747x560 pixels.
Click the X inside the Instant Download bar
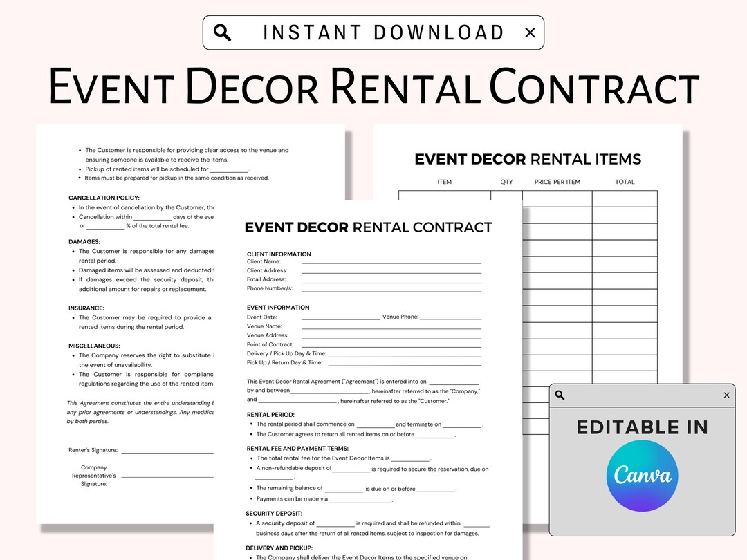(530, 32)
